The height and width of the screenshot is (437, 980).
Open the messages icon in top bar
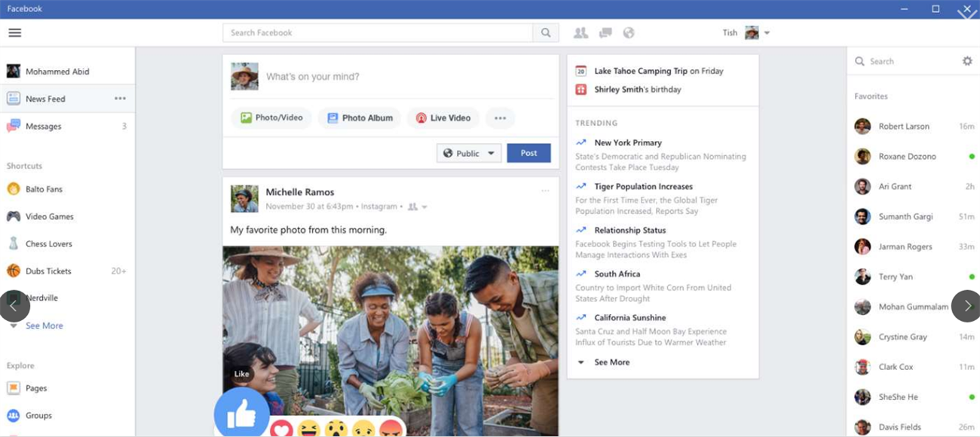(x=605, y=32)
